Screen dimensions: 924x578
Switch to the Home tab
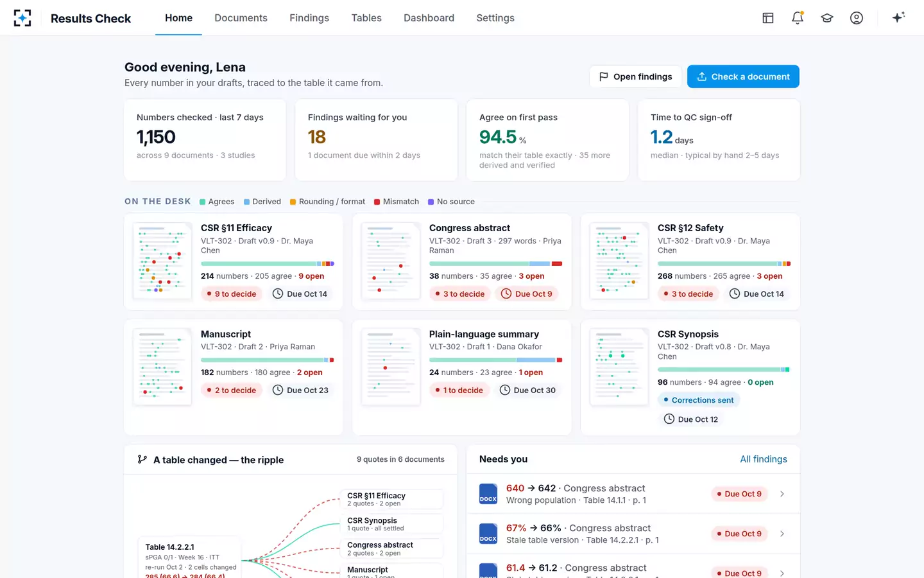[x=178, y=18]
